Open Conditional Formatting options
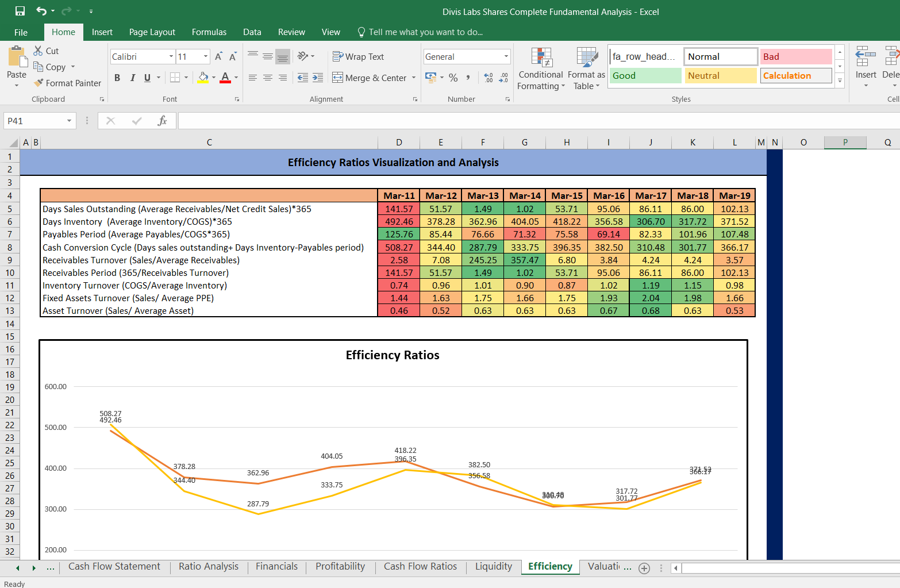Screen dimensions: 900x588 (541, 69)
